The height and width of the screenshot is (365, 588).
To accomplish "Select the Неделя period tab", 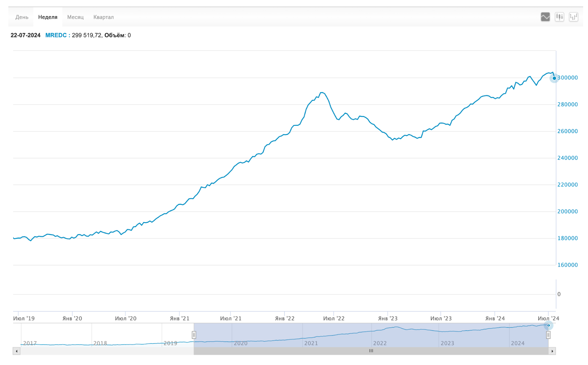I will tap(48, 17).
